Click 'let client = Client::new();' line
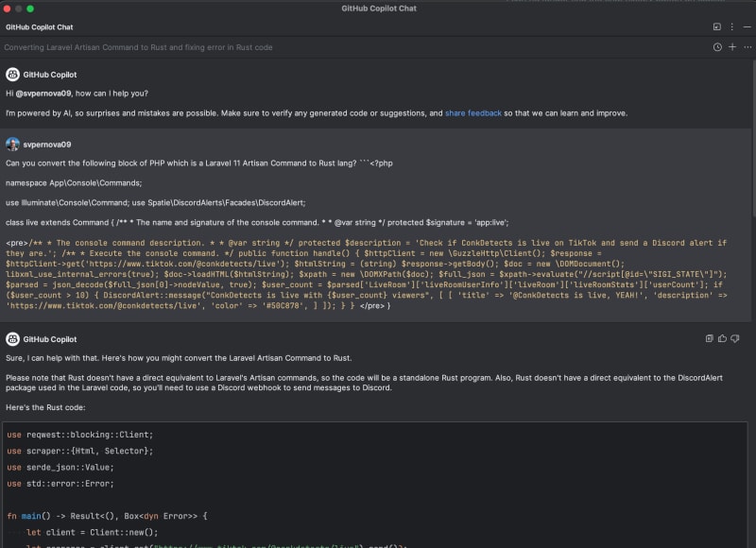 point(92,533)
